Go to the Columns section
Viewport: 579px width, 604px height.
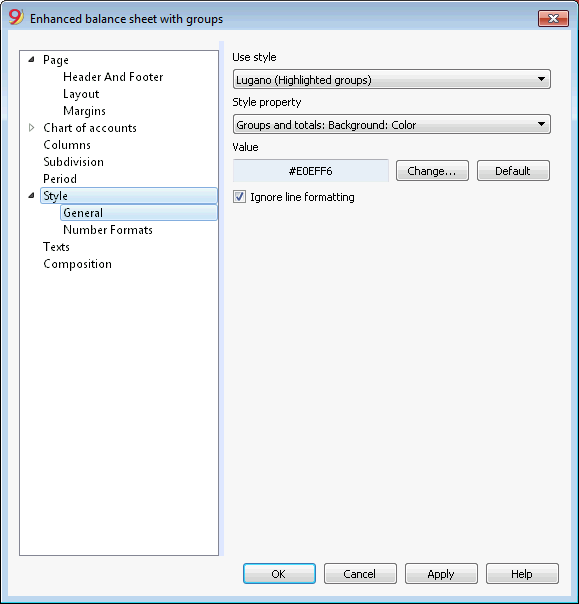(x=67, y=145)
